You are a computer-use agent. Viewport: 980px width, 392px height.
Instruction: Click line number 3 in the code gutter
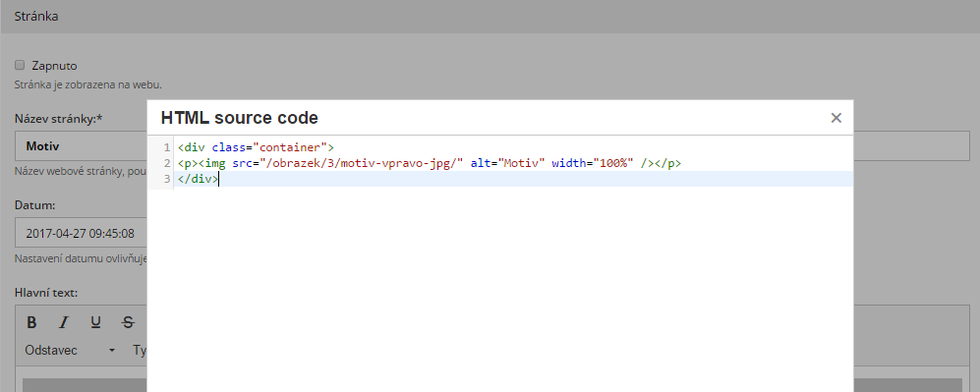pos(167,179)
